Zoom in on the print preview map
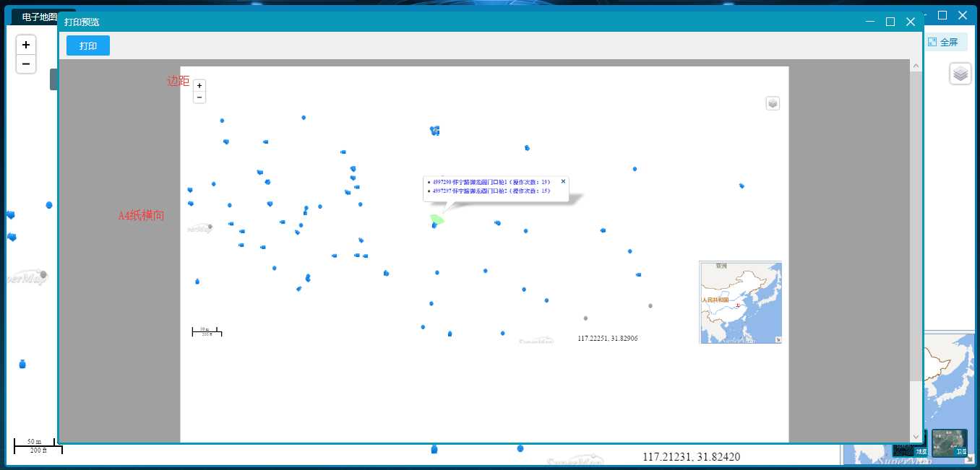The width and height of the screenshot is (980, 470). (199, 85)
